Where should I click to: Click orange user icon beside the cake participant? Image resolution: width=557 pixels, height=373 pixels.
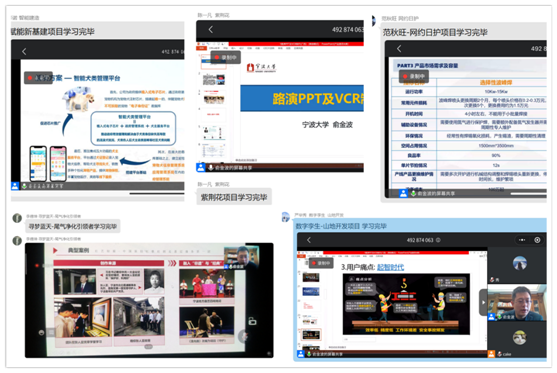pyautogui.click(x=491, y=354)
